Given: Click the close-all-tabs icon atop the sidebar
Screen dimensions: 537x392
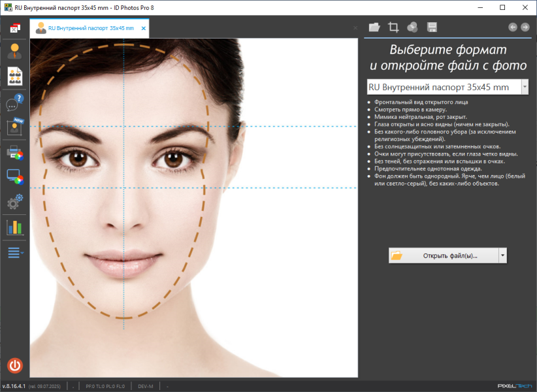Looking at the screenshot, I should 15,28.
